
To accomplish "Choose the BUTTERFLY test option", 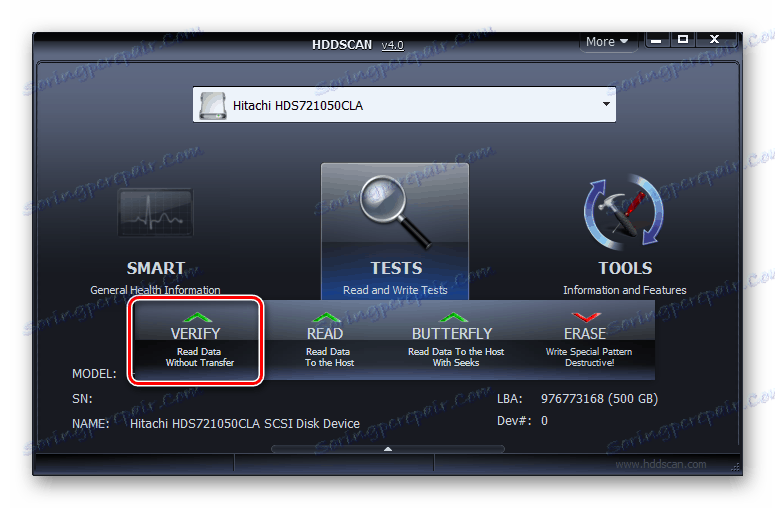I will point(455,340).
